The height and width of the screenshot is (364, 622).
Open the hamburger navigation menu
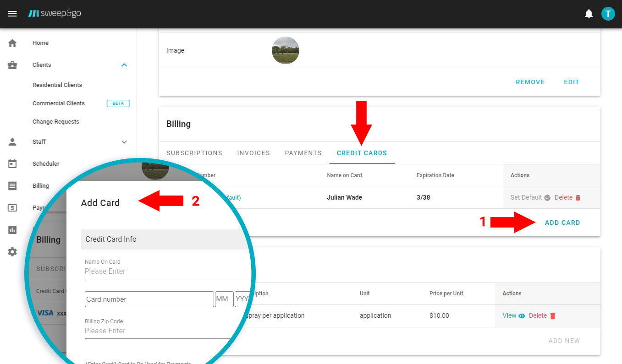[x=12, y=14]
